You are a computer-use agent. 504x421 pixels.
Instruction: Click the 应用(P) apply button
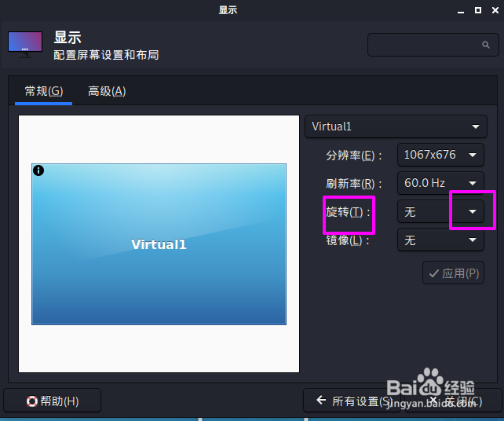[x=453, y=273]
